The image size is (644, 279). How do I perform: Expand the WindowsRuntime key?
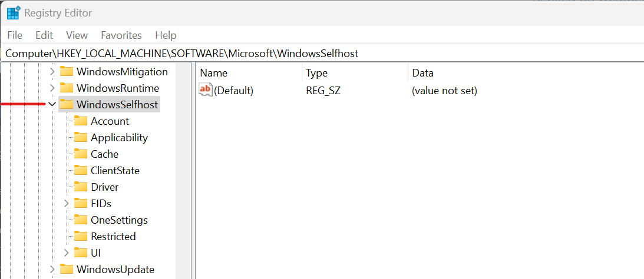pyautogui.click(x=52, y=88)
